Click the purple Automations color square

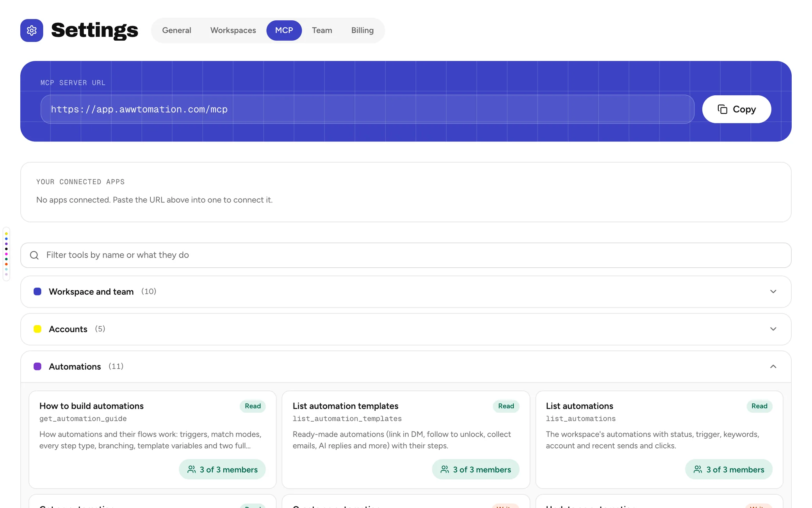point(37,367)
